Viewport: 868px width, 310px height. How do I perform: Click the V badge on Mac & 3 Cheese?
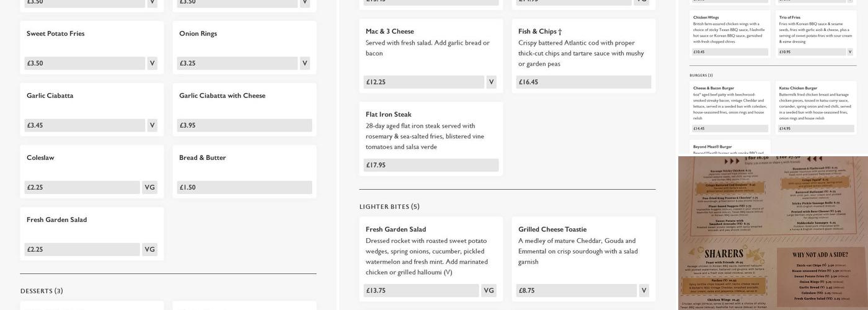coord(491,82)
